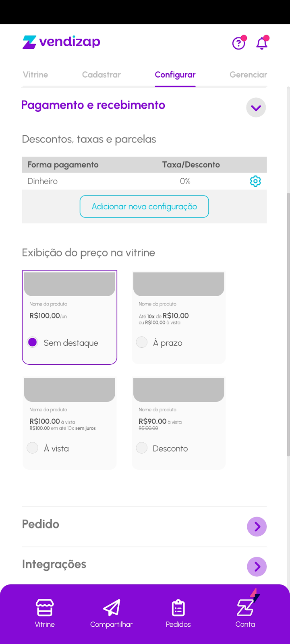The image size is (290, 644).
Task: Tap the Vitrine storefront icon in bottom bar
Action: (44, 608)
